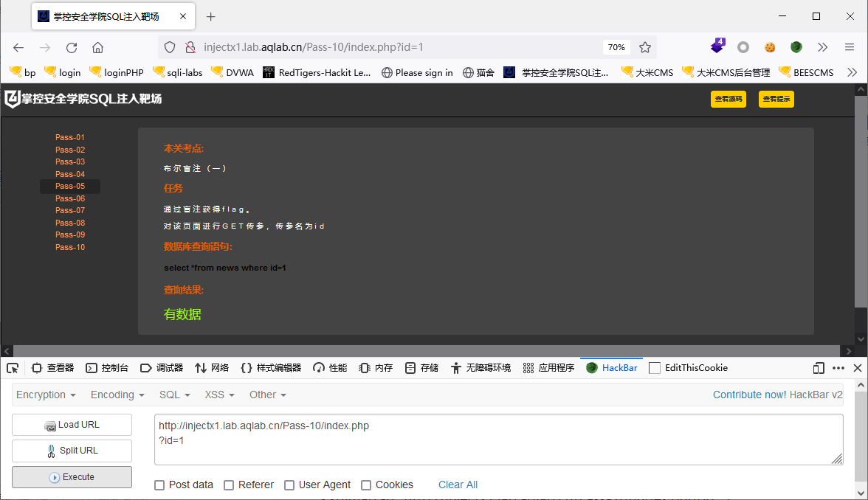Click the insecure connection padlock icon

190,47
